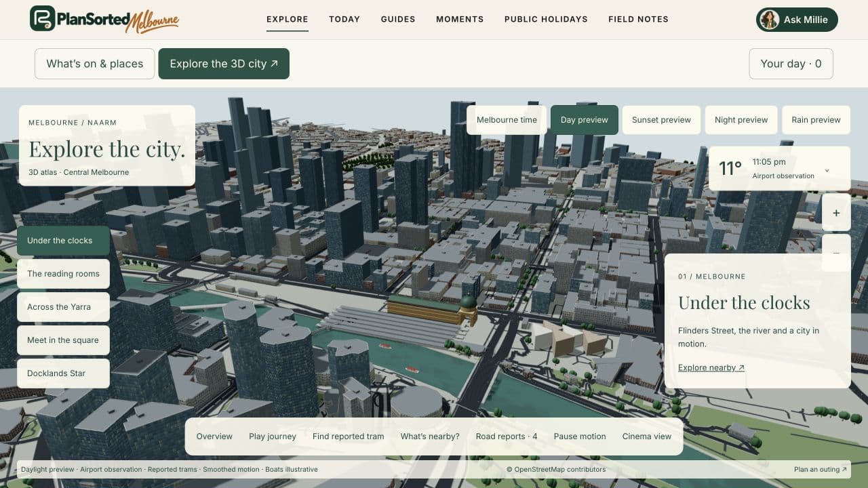The width and height of the screenshot is (868, 488).
Task: Open Your day planner
Action: 791,64
